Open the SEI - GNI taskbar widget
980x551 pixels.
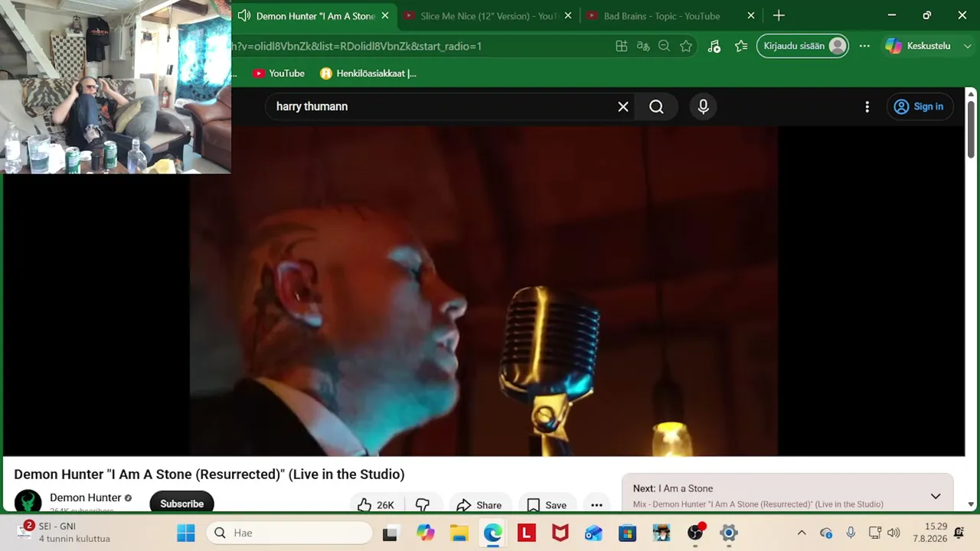[x=63, y=533]
